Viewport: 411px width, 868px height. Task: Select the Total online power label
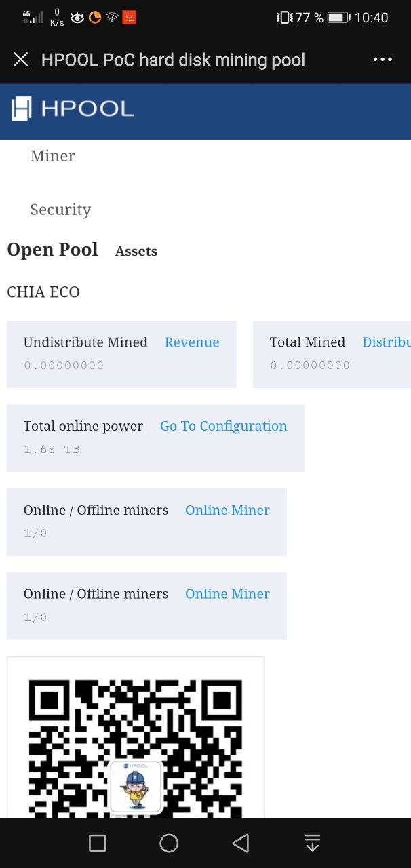coord(83,426)
